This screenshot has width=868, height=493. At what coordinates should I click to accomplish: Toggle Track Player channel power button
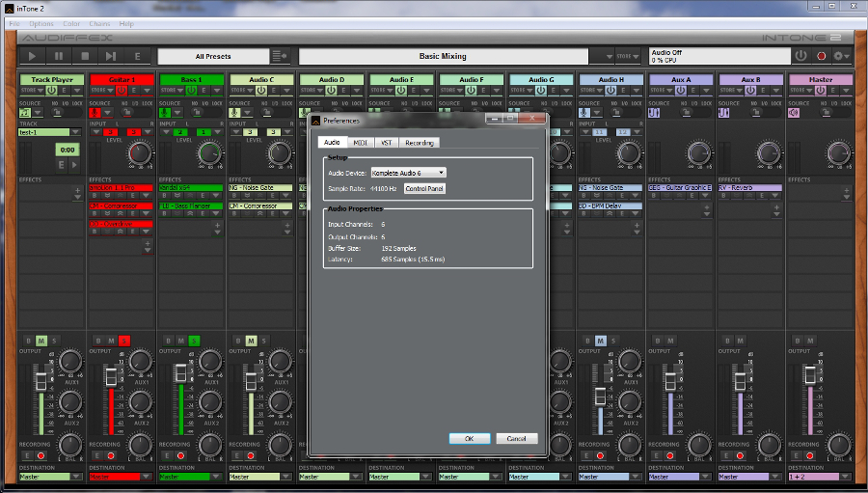point(51,91)
